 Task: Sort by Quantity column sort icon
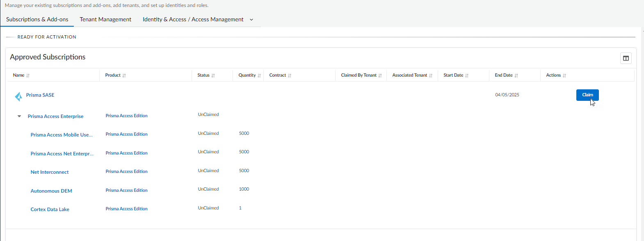click(259, 75)
